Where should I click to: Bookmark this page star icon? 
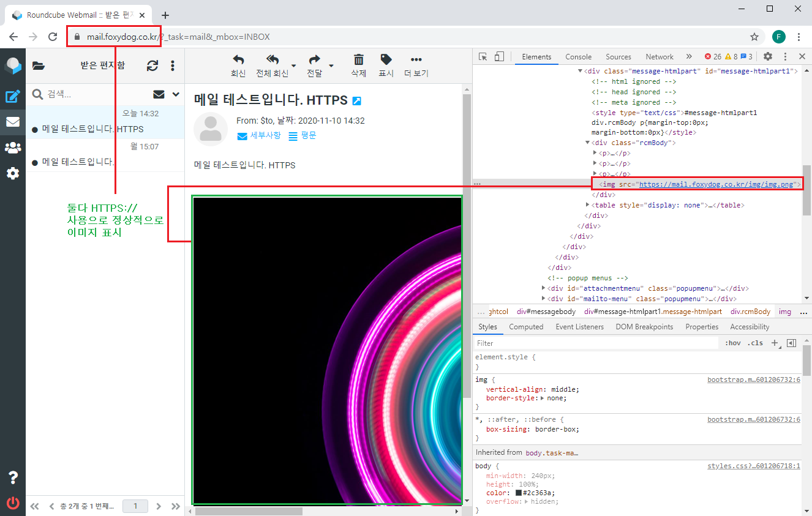pyautogui.click(x=754, y=37)
